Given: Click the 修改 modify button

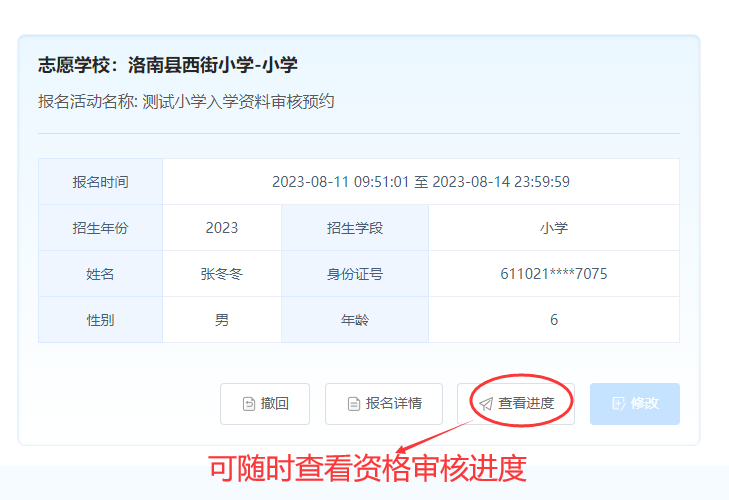Looking at the screenshot, I should (x=635, y=404).
